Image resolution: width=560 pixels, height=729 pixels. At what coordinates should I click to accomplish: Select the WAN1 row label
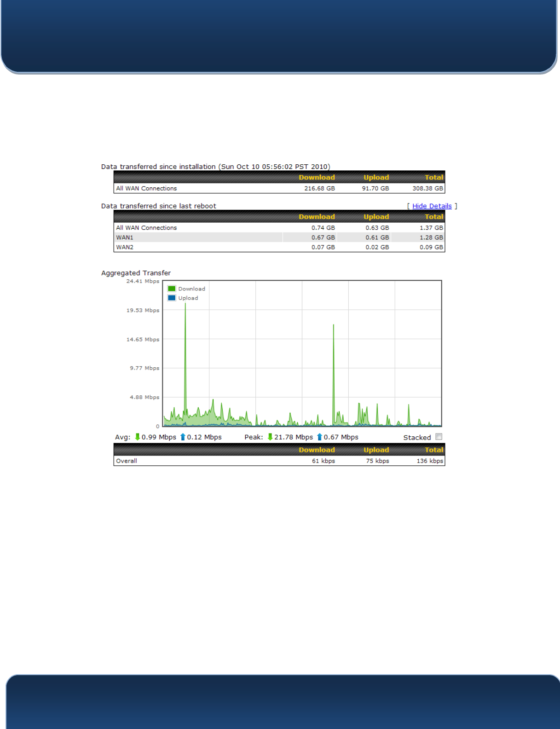pyautogui.click(x=125, y=237)
